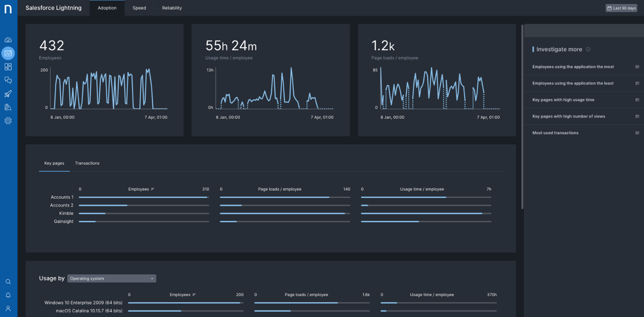The width and height of the screenshot is (644, 317).
Task: Open the Last 90 days date picker
Action: coord(621,8)
